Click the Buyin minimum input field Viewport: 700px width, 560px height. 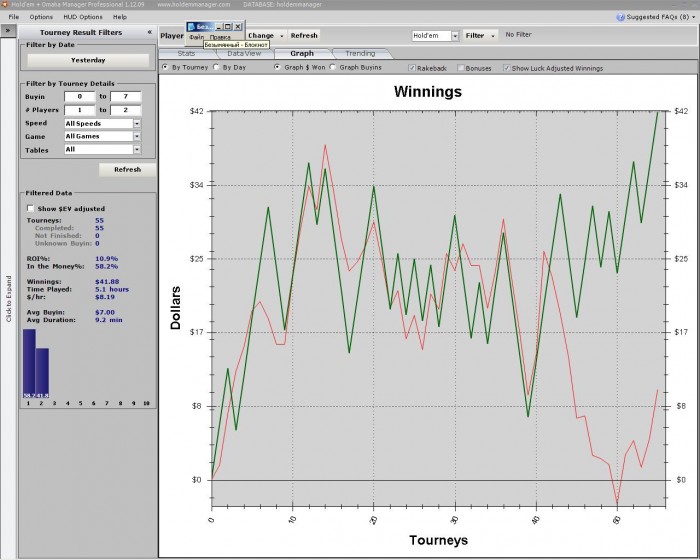point(79,96)
